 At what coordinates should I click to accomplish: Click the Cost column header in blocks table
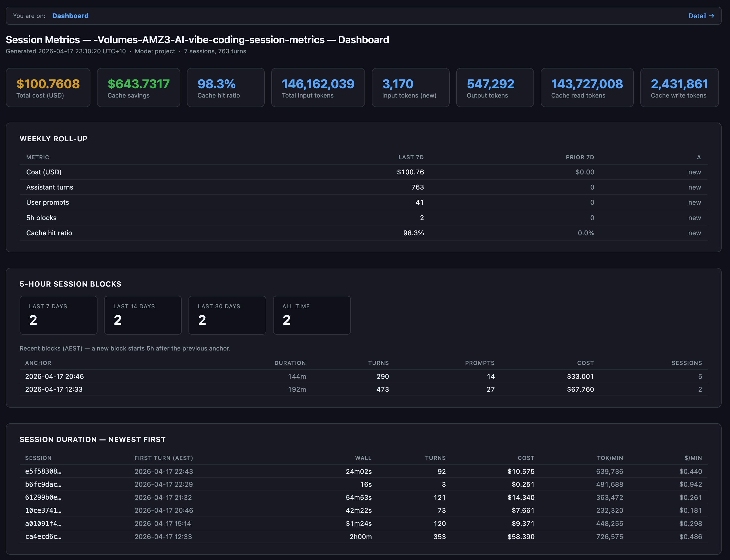pos(585,363)
